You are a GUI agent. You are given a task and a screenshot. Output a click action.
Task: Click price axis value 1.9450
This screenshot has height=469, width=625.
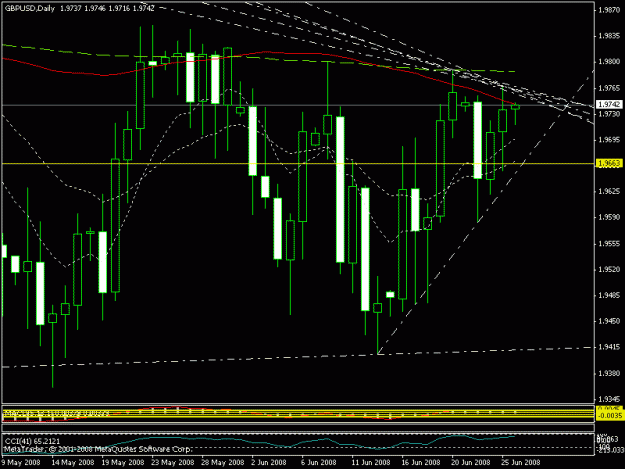click(x=609, y=321)
